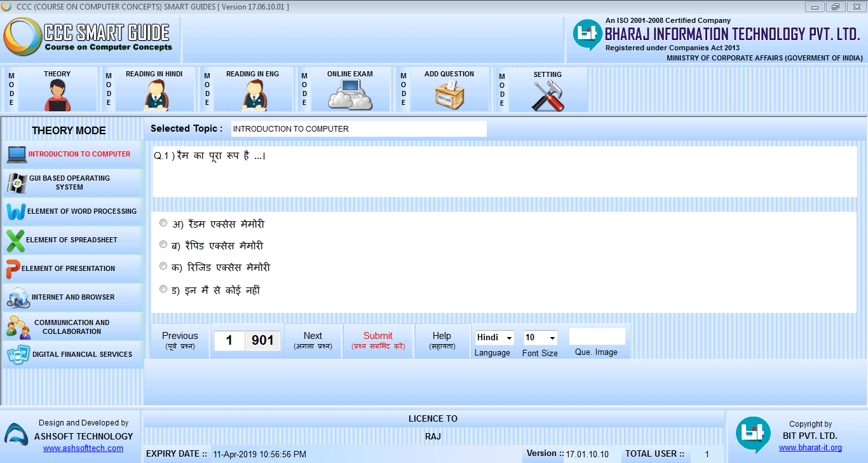Screen dimensions: 868x463
Task: Switch to ADD QUESTION mode tab
Action: pyautogui.click(x=449, y=74)
